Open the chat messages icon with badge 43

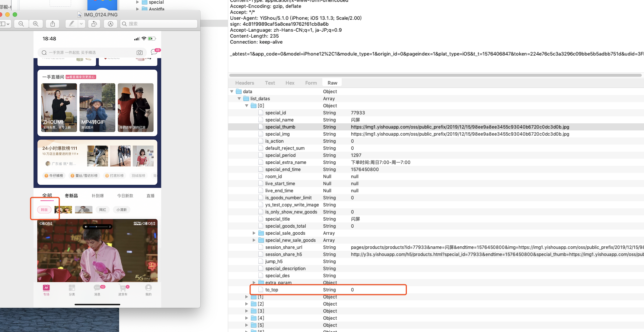pos(154,52)
